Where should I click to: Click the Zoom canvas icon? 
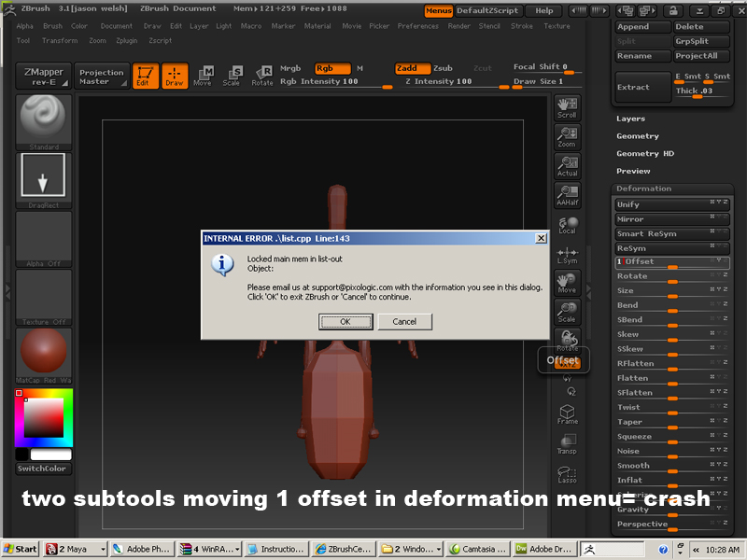567,137
